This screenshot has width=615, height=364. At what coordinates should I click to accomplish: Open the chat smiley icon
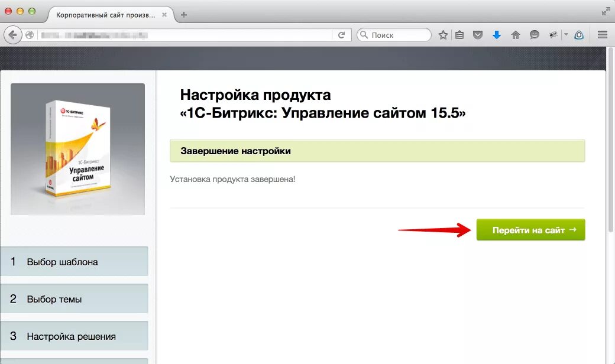(534, 35)
